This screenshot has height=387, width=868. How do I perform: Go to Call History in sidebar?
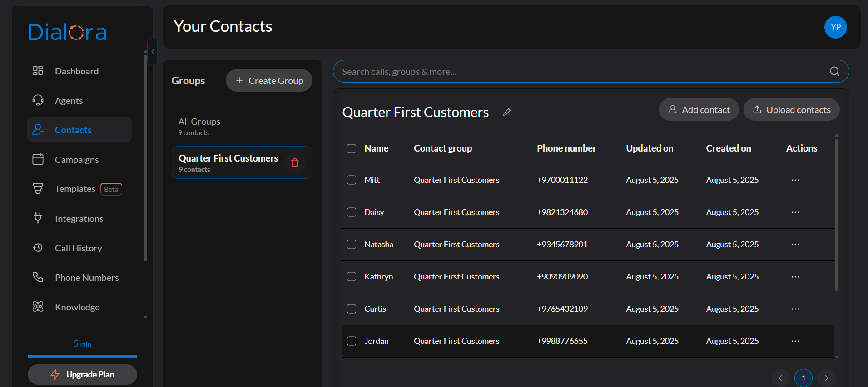click(78, 248)
